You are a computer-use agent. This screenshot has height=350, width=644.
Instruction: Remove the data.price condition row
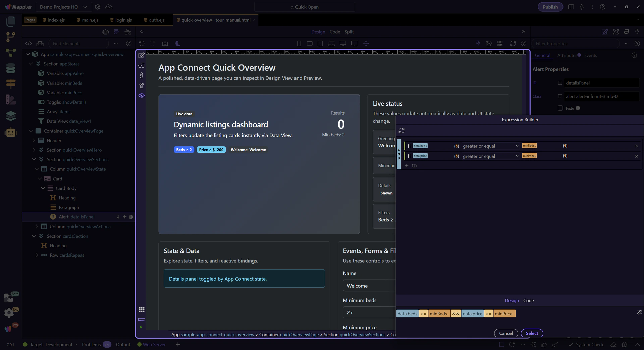[636, 156]
